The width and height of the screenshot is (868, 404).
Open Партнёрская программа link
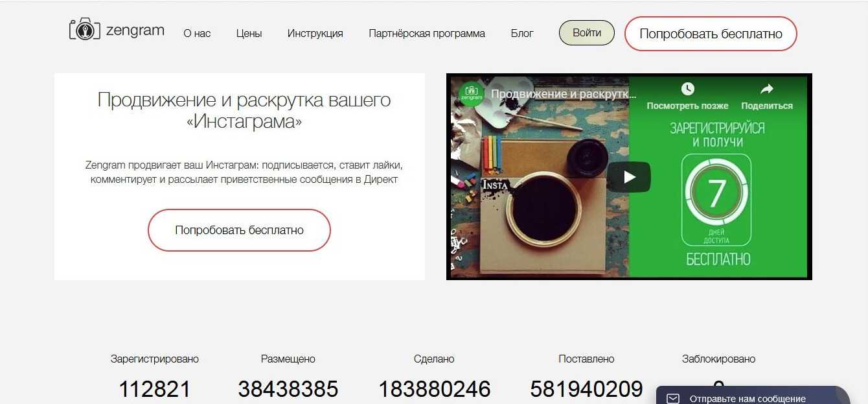[x=427, y=33]
